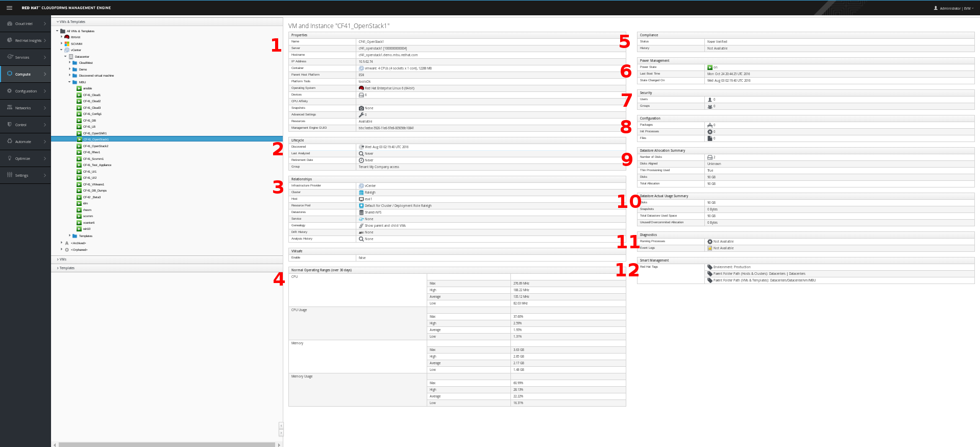Collapse the MBU folder in tree
The height and width of the screenshot is (447, 980).
[x=70, y=82]
